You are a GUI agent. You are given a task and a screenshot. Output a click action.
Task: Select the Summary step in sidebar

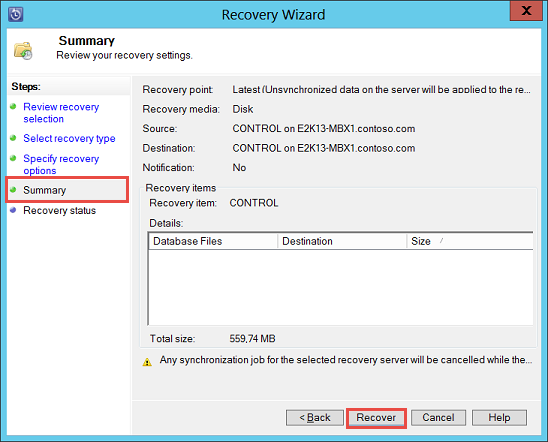click(44, 190)
